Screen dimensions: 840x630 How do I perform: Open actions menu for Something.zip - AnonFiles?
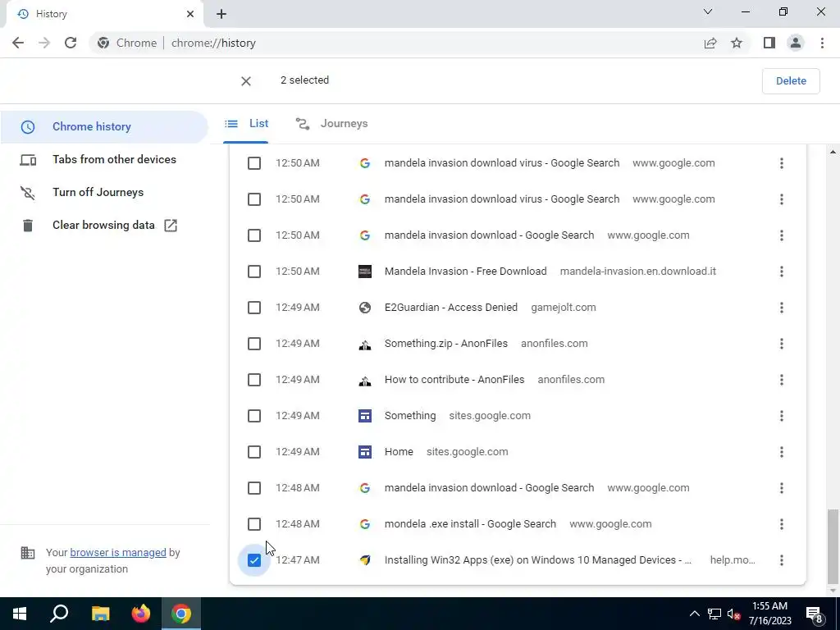[x=782, y=344]
